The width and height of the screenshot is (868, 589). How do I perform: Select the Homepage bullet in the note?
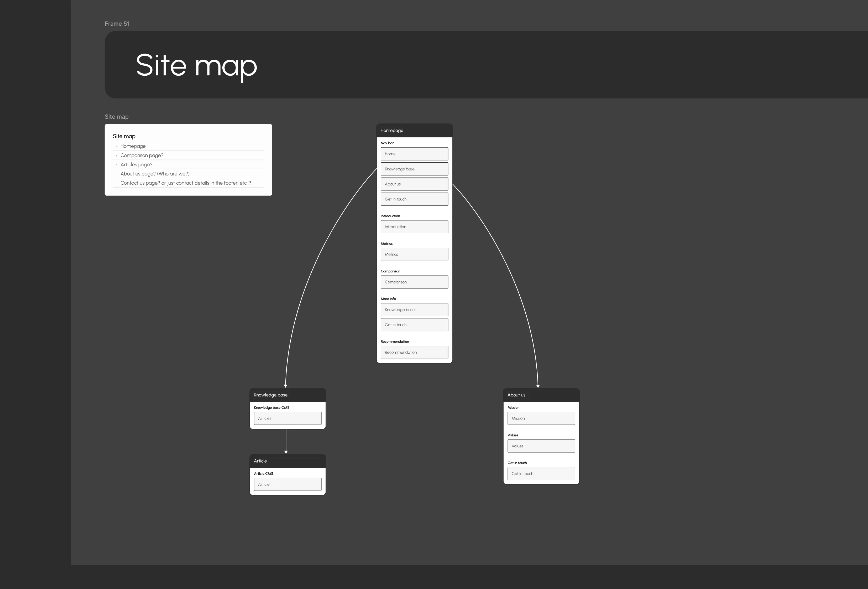pos(133,146)
